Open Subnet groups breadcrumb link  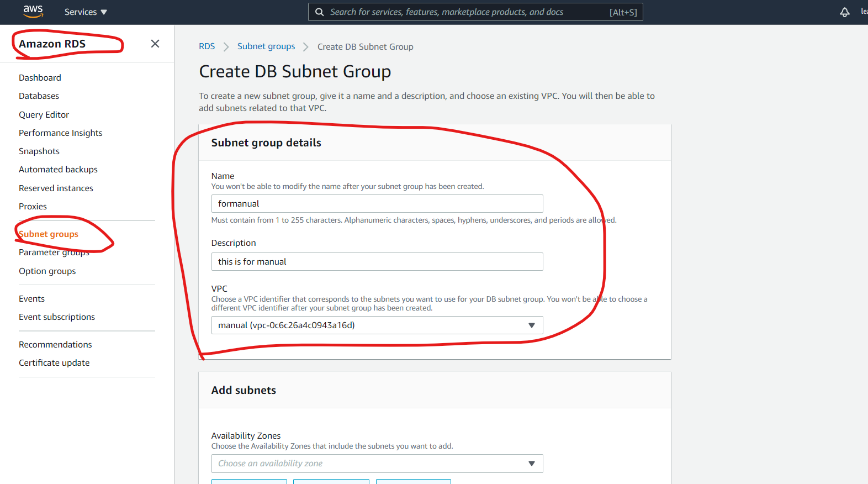pyautogui.click(x=266, y=46)
